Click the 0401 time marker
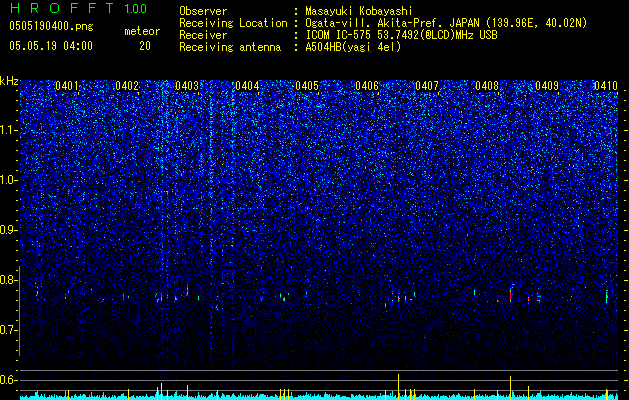629x400 pixels. point(67,85)
